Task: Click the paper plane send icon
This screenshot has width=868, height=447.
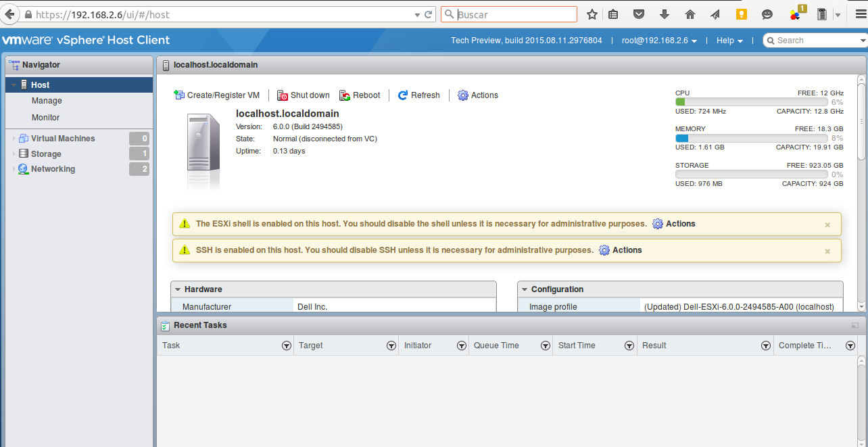Action: 716,14
